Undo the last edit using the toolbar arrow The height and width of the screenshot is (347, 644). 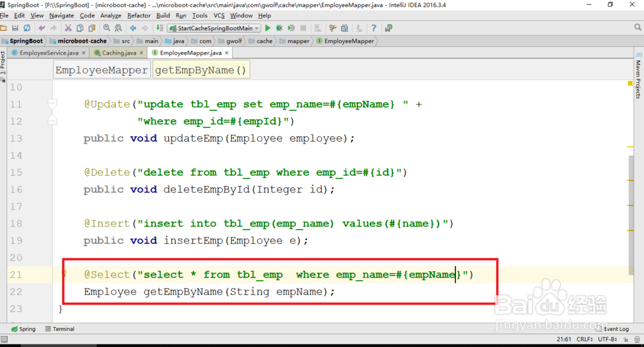pos(41,28)
